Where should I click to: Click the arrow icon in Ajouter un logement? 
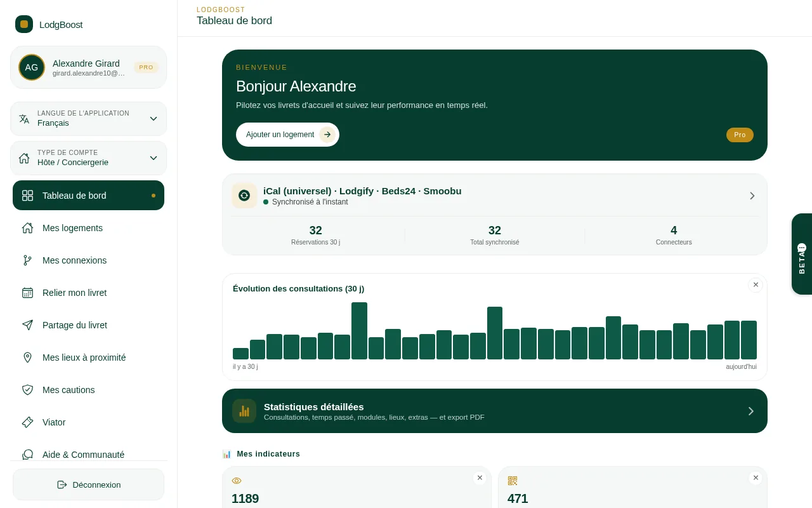[327, 135]
